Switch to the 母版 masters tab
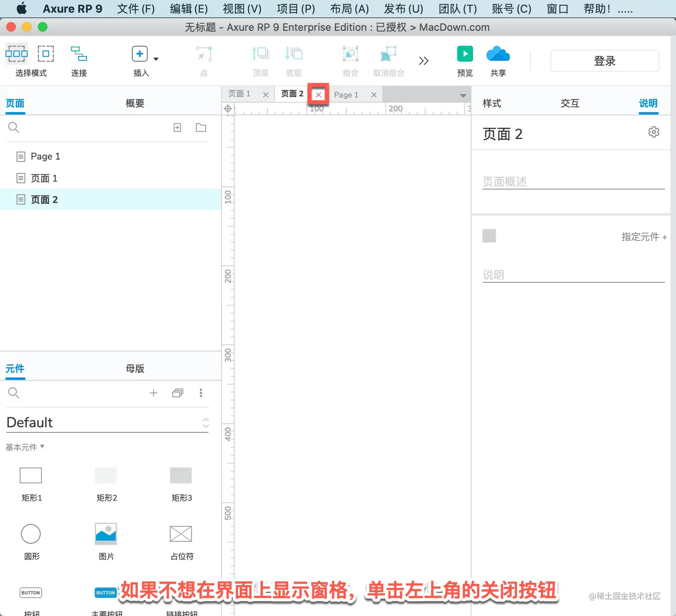Image resolution: width=676 pixels, height=616 pixels. 135,369
